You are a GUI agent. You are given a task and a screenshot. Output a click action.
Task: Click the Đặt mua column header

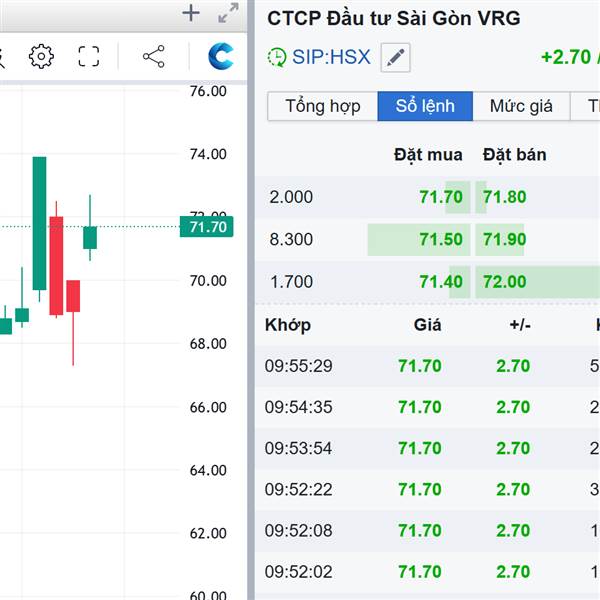428,155
